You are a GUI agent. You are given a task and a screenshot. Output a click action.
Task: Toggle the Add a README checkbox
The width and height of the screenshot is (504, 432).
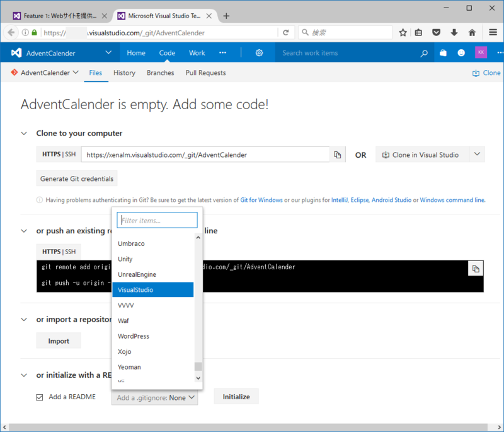(x=40, y=397)
